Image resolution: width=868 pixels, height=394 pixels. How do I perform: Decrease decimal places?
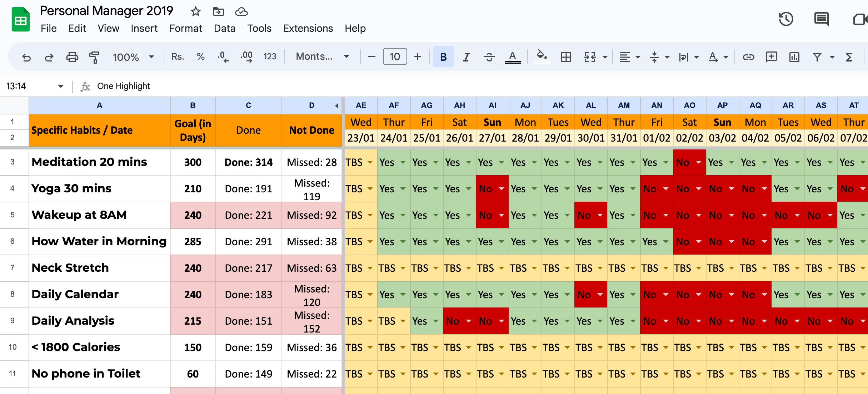click(223, 57)
